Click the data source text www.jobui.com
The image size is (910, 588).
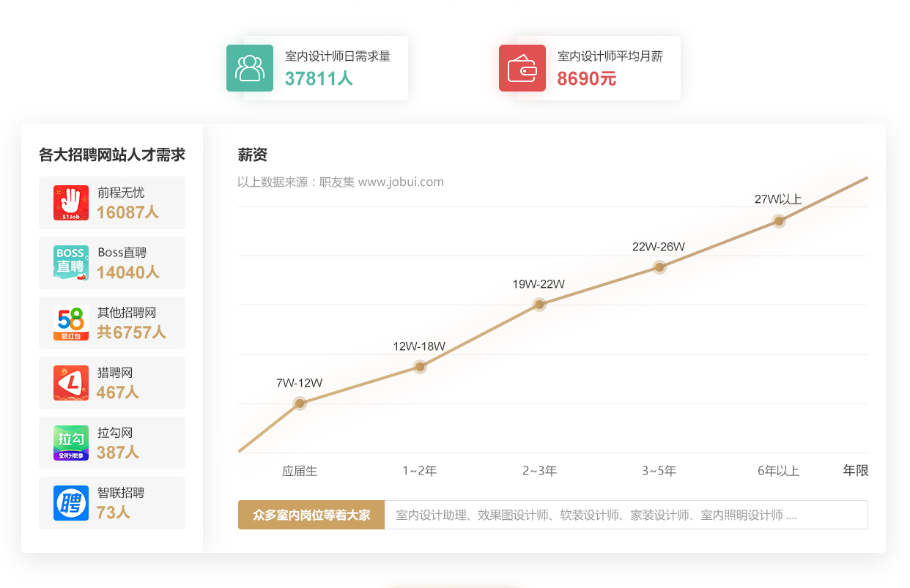tap(401, 182)
